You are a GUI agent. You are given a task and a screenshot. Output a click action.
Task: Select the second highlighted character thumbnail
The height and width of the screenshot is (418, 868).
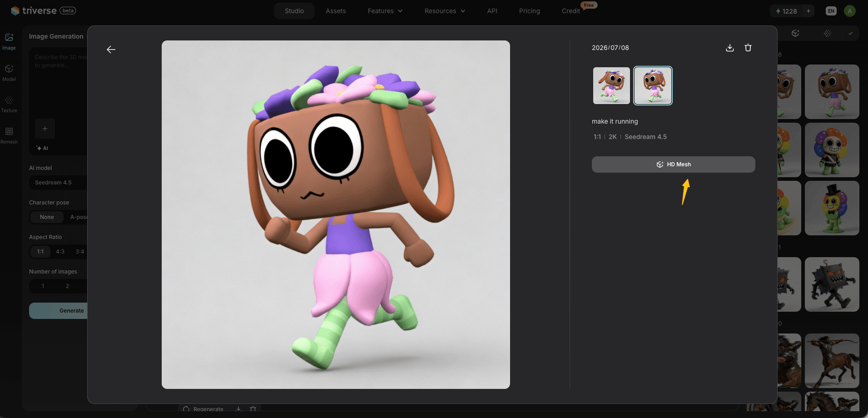click(653, 86)
